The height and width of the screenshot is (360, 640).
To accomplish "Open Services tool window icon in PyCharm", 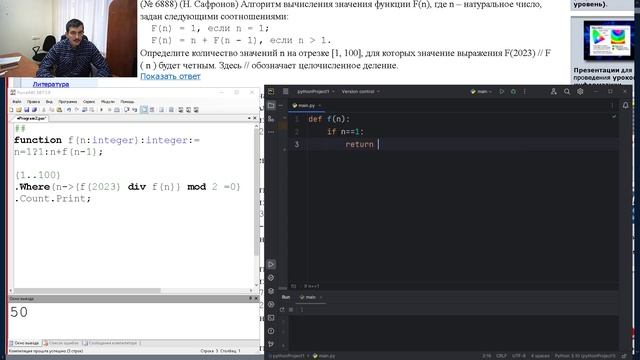I will (x=271, y=304).
